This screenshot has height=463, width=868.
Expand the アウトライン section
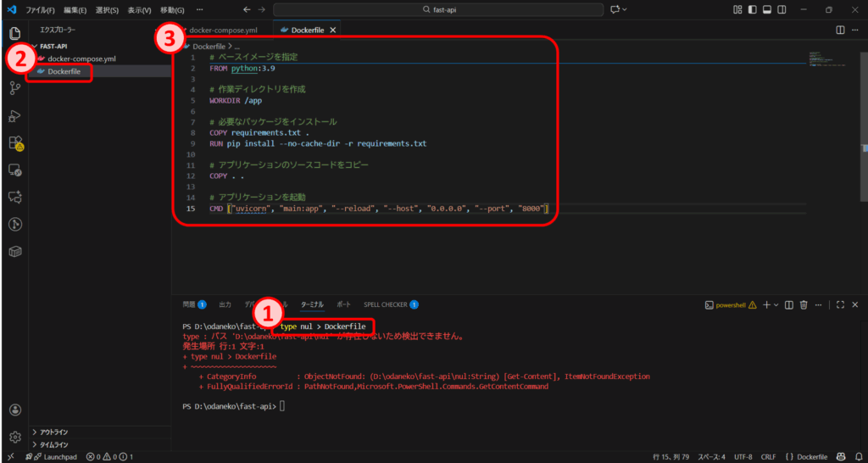coord(54,432)
